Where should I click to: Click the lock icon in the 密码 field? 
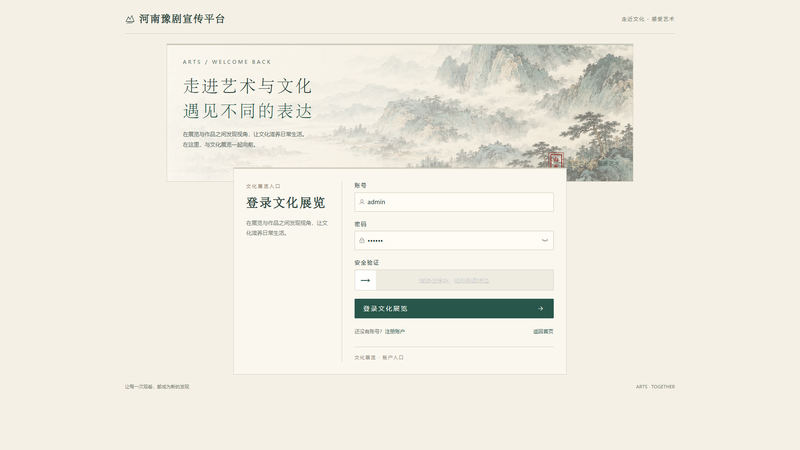(362, 240)
